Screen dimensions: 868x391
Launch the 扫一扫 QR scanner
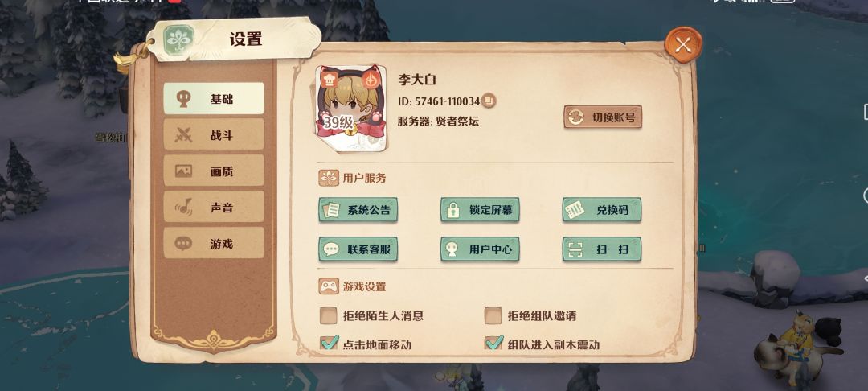click(602, 249)
